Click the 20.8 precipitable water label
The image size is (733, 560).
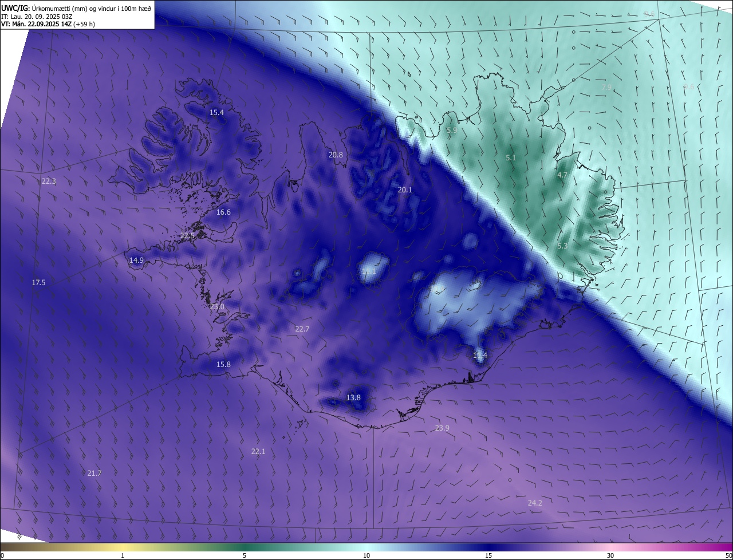[x=336, y=155]
